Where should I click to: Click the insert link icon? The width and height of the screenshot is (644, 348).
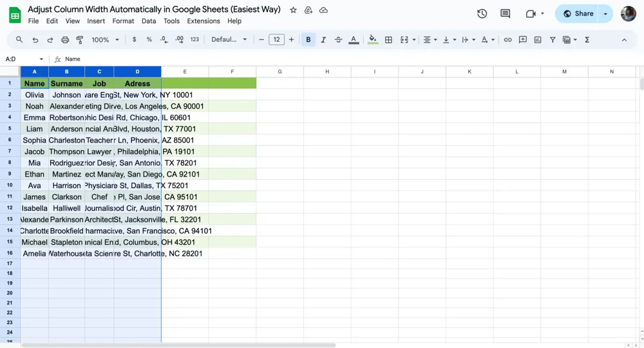coord(507,40)
